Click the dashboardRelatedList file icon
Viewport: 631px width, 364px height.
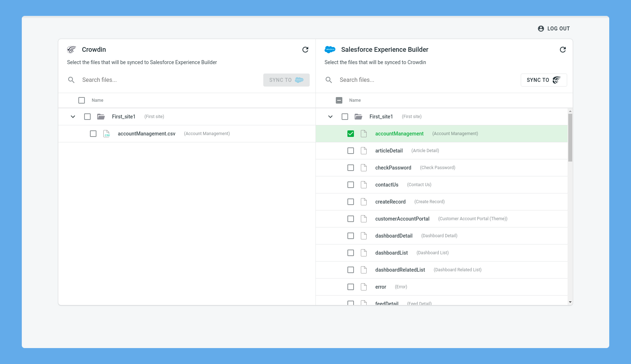pos(364,270)
